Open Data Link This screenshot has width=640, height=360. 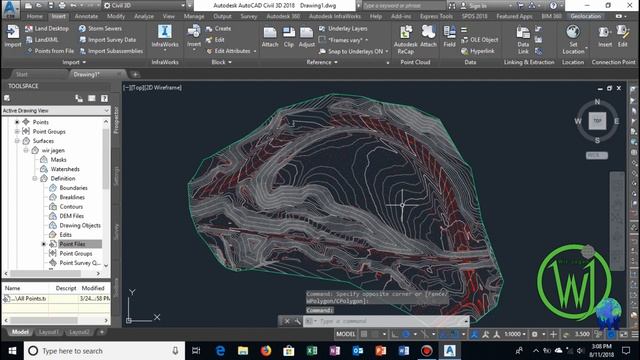[x=523, y=40]
